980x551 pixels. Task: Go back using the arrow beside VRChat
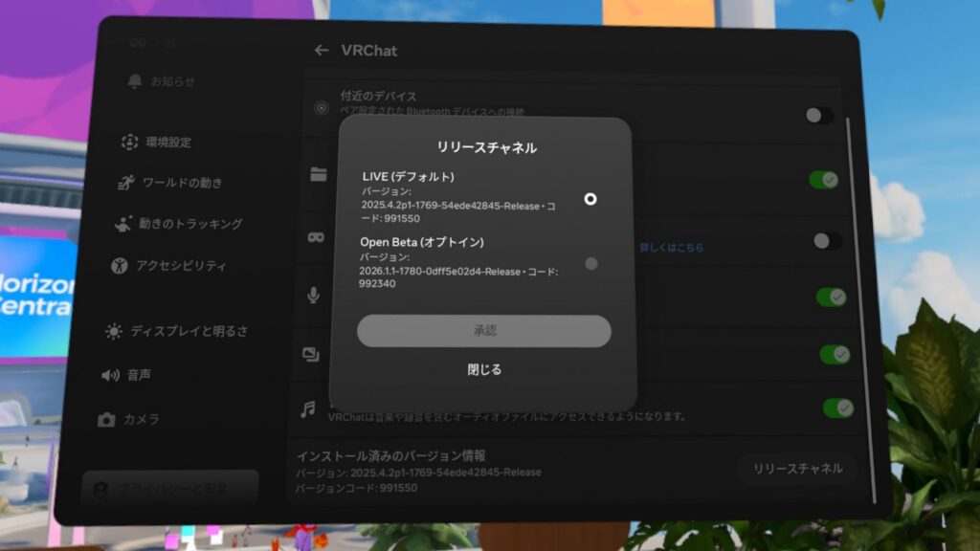(322, 51)
